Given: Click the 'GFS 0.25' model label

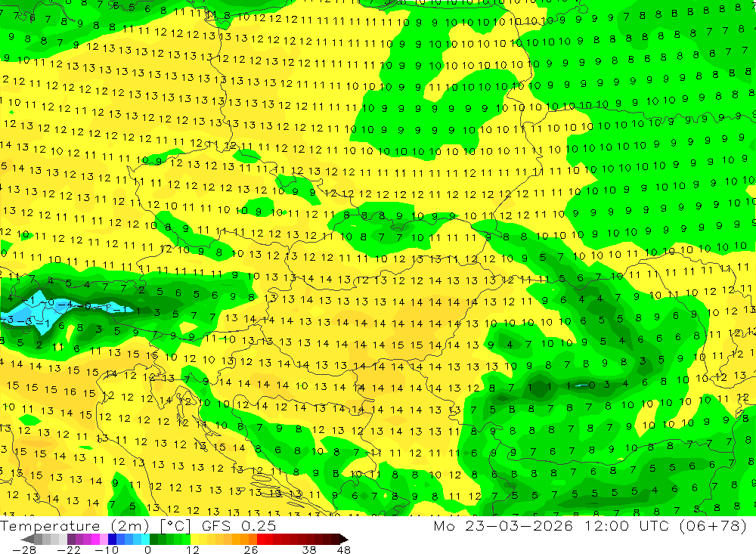Looking at the screenshot, I should click(239, 525).
